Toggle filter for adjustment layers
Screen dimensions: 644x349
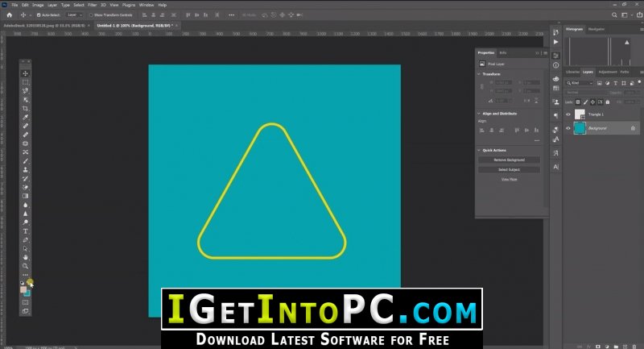click(608, 83)
